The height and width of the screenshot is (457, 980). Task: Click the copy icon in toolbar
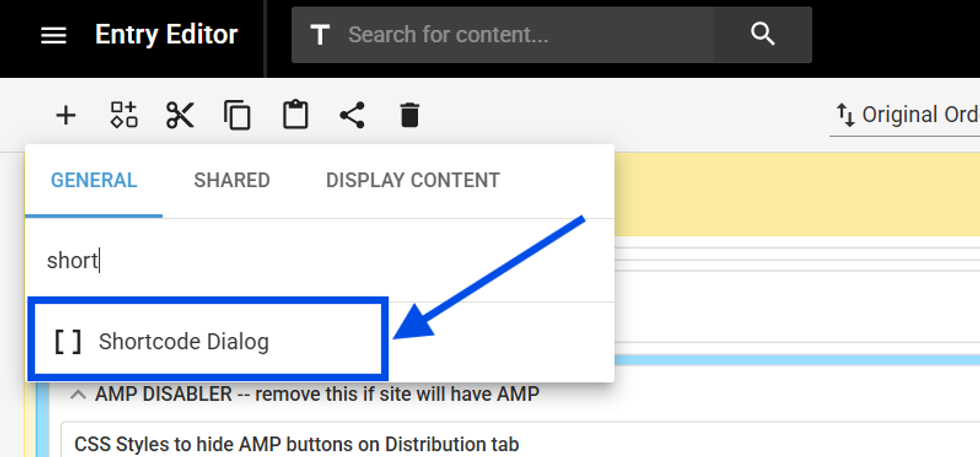pyautogui.click(x=237, y=115)
